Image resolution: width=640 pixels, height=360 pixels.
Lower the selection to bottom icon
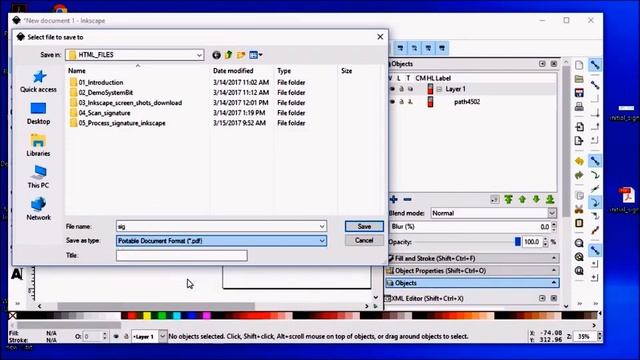tap(550, 200)
